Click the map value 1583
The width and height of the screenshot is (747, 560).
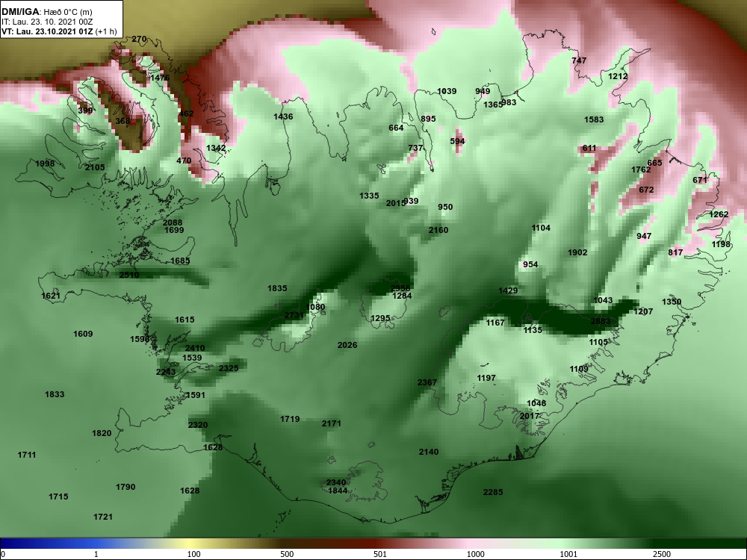[594, 119]
